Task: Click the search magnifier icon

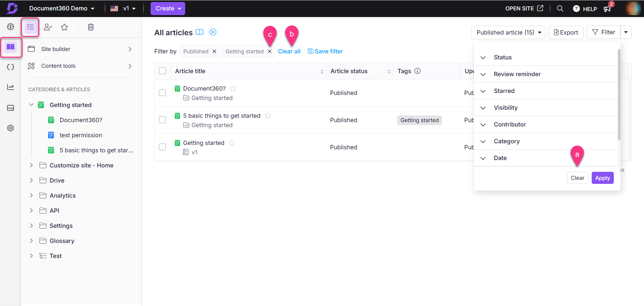Action: pyautogui.click(x=560, y=8)
